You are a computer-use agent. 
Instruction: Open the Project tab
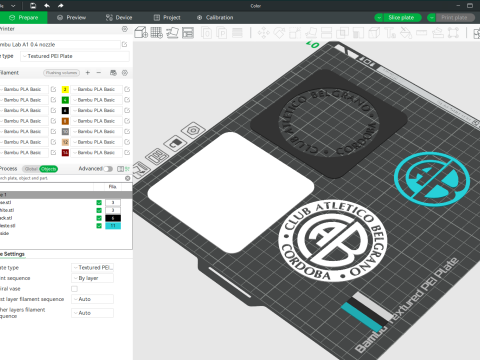point(167,18)
